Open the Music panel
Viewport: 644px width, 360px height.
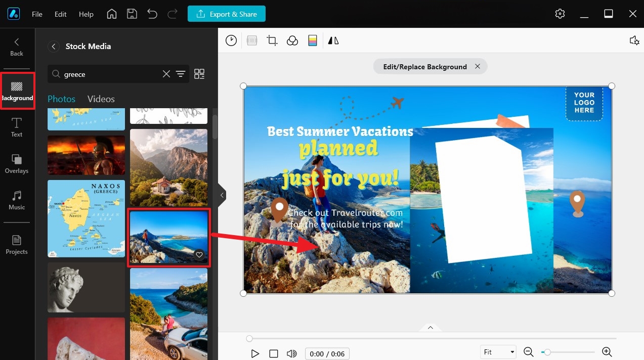(x=16, y=200)
